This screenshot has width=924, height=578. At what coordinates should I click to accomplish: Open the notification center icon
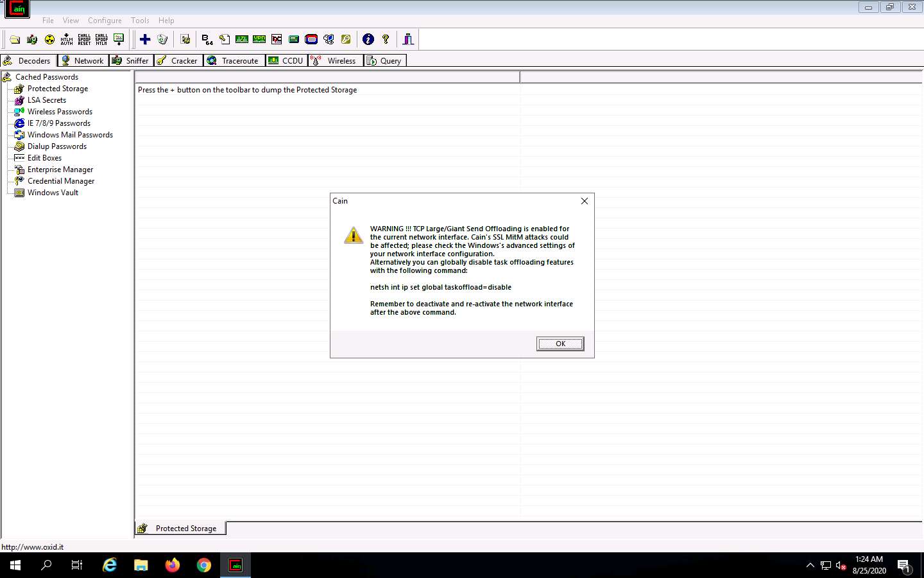click(x=904, y=565)
